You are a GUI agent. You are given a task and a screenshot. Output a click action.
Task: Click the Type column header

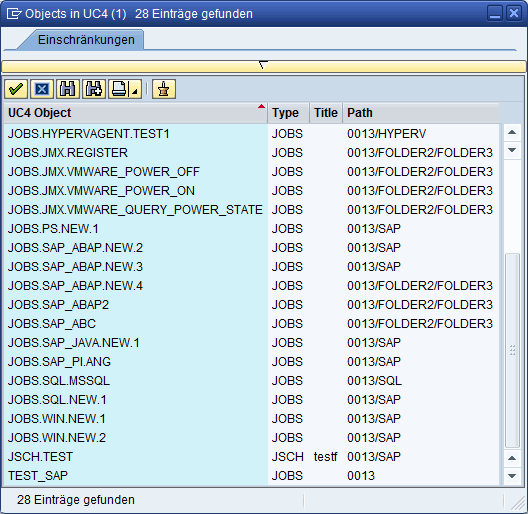pyautogui.click(x=289, y=113)
